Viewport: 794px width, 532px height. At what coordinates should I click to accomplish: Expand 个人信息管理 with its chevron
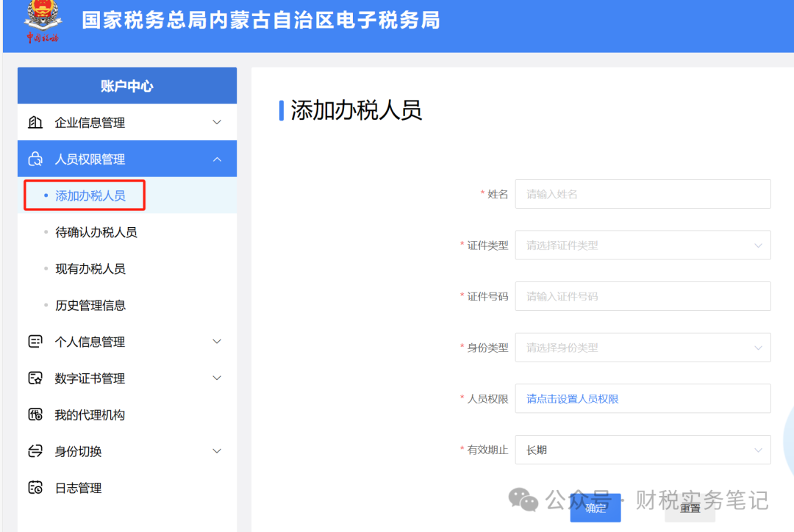click(217, 342)
